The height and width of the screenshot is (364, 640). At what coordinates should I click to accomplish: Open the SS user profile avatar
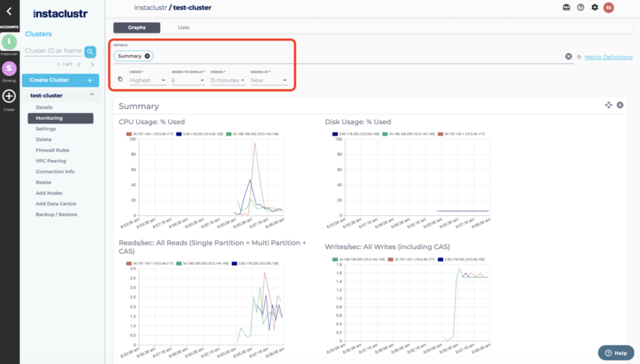[609, 7]
